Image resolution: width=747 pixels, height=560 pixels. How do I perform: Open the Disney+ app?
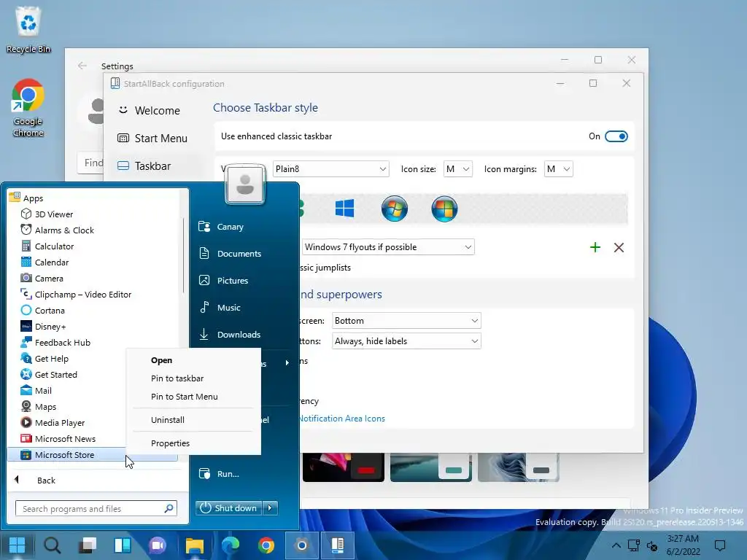click(x=43, y=327)
